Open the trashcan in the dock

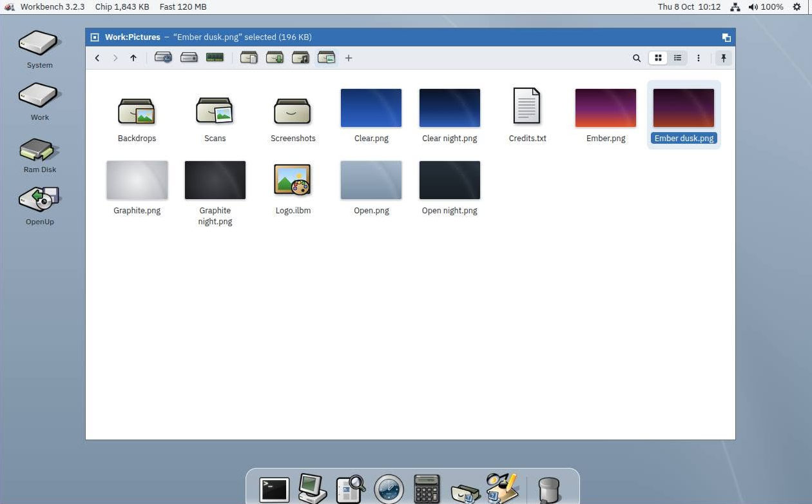[x=549, y=490]
